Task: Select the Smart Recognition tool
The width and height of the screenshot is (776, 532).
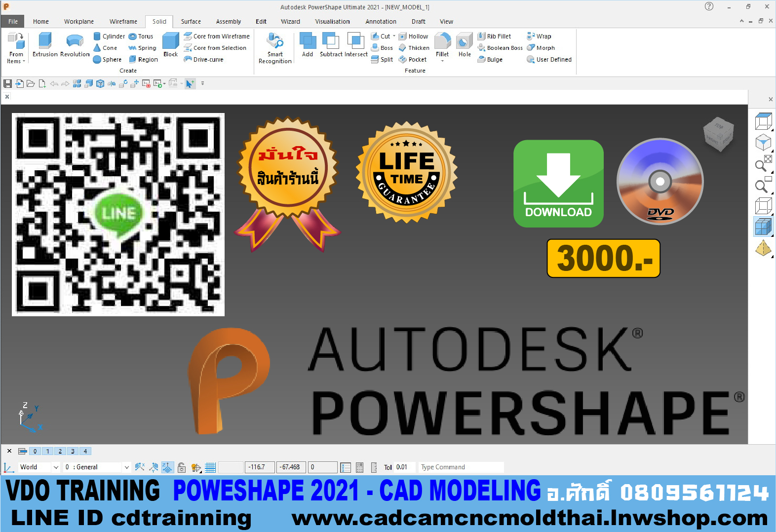Action: [x=275, y=48]
